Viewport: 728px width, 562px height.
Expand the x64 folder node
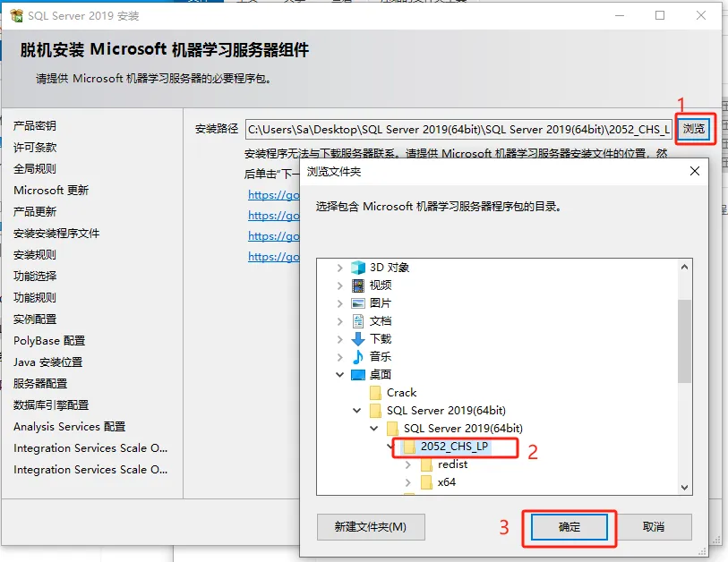[407, 482]
